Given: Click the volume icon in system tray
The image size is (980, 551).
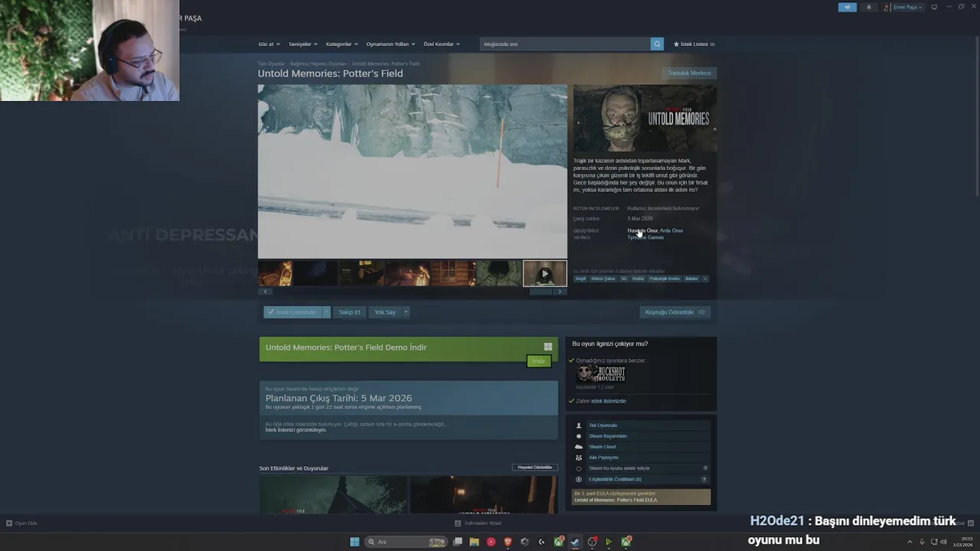Looking at the screenshot, I should [x=942, y=542].
